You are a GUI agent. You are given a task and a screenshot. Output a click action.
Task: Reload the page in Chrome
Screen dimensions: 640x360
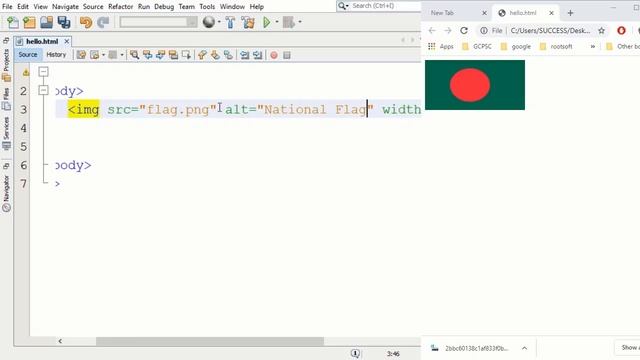(x=464, y=31)
